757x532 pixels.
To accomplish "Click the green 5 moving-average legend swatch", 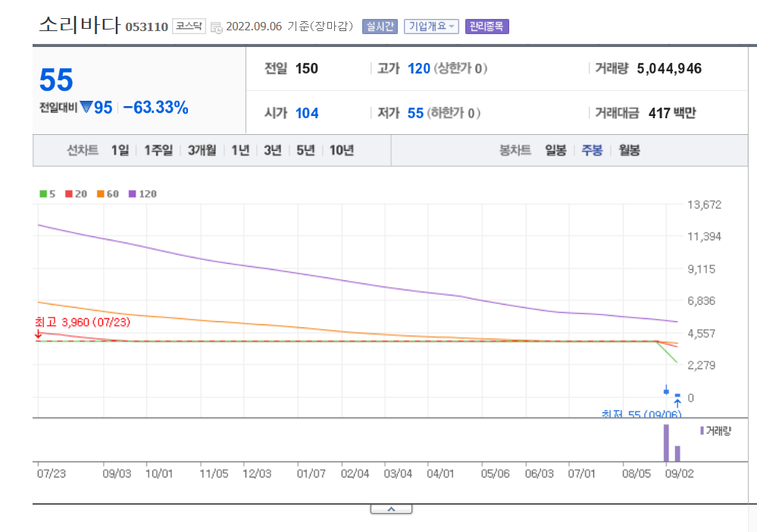I will pyautogui.click(x=43, y=193).
